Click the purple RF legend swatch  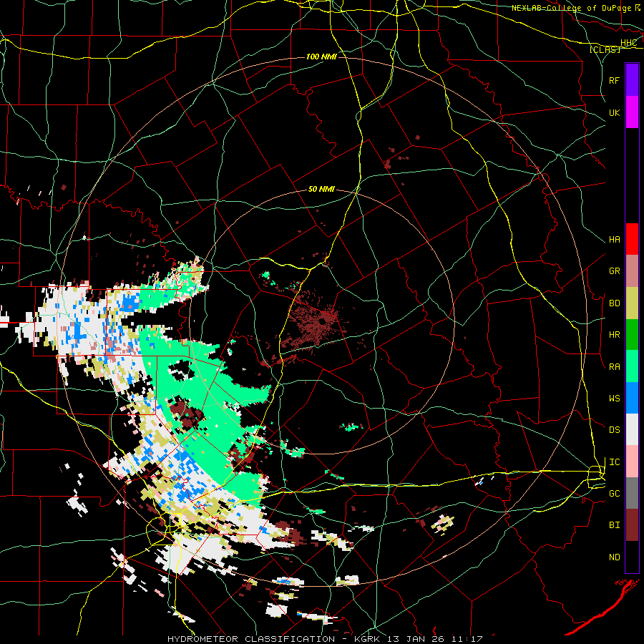pos(632,80)
